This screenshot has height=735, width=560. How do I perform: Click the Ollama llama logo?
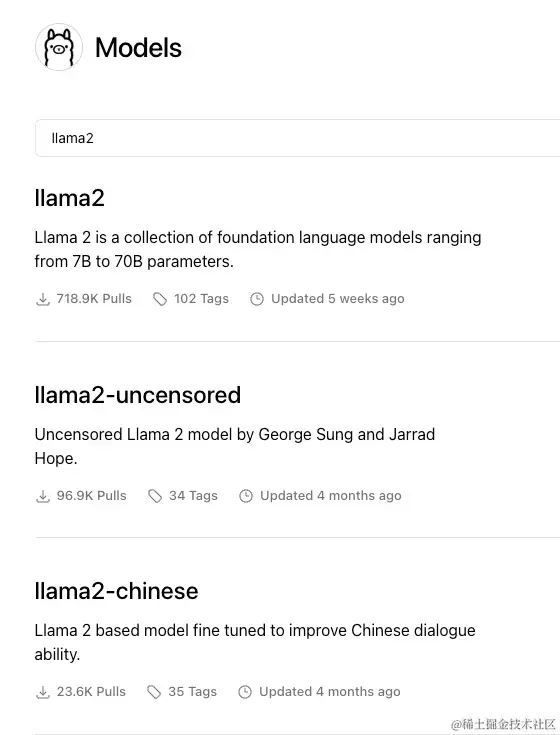(x=59, y=47)
